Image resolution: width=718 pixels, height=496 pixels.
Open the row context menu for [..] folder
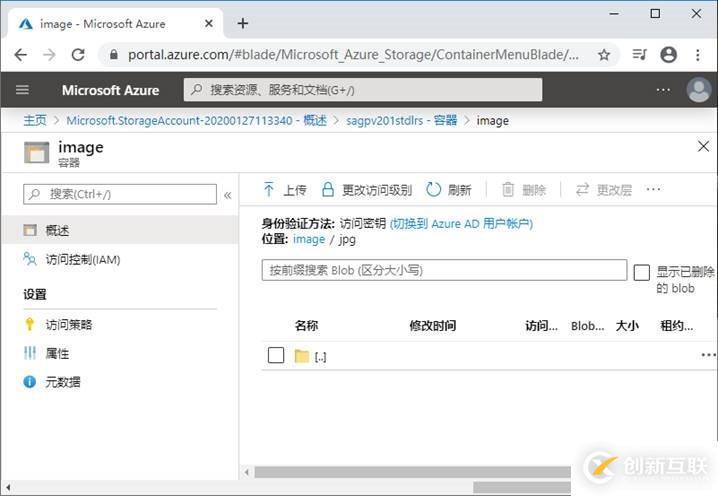tap(708, 355)
